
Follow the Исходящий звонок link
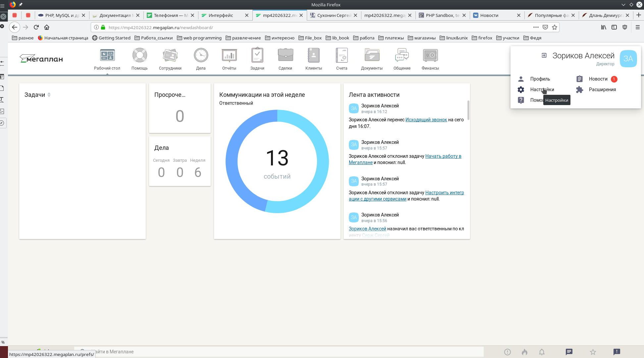point(426,120)
